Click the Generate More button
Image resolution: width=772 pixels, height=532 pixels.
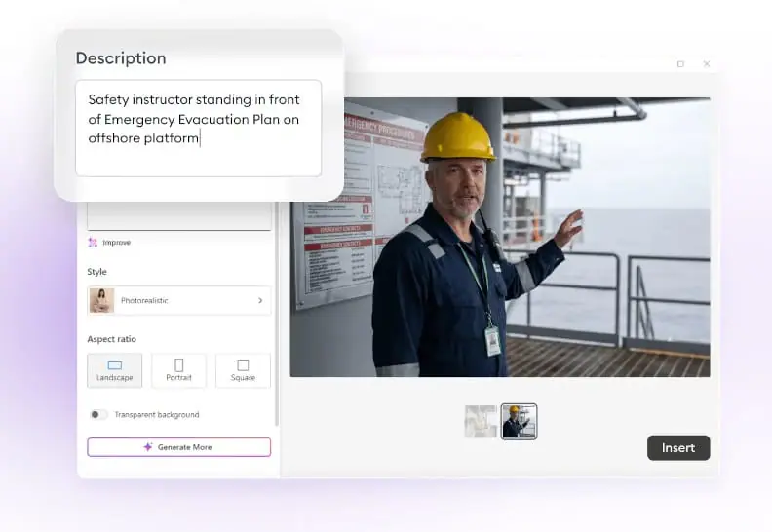[178, 447]
